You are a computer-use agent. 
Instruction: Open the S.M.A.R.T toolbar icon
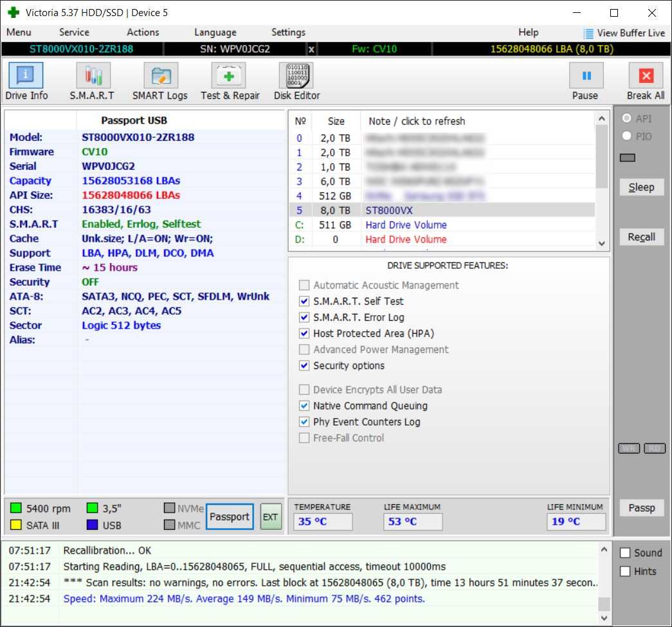click(93, 75)
